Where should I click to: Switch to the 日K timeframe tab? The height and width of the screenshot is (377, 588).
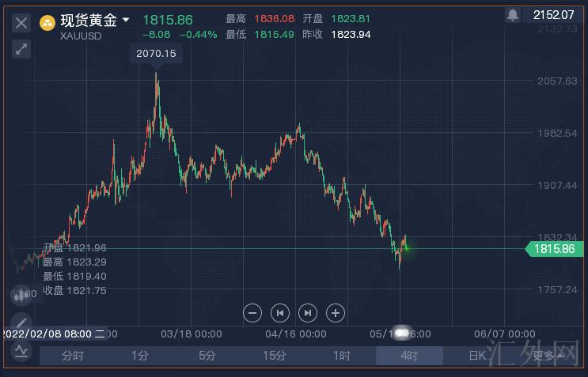click(477, 356)
